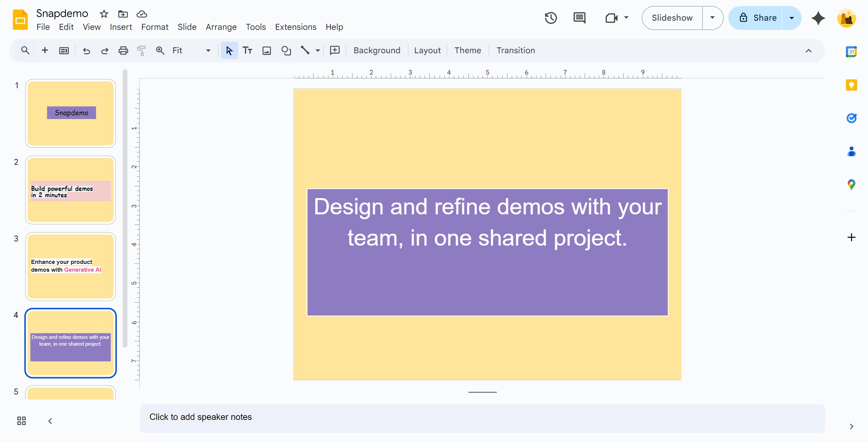
Task: Open the Share options dropdown arrow
Action: point(792,18)
